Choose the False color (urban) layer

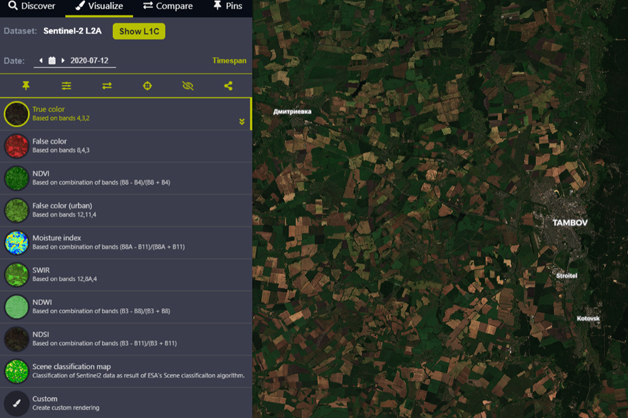pos(62,210)
